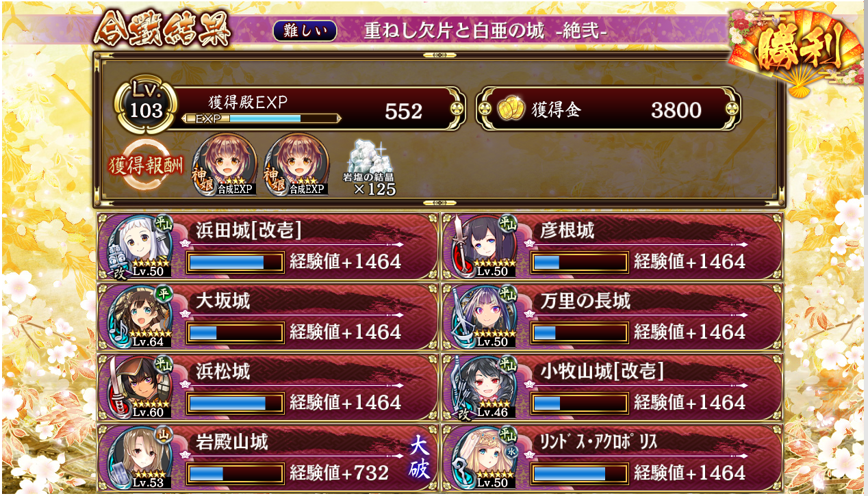
Task: Click the 合戦結果 title banner
Action: (x=162, y=29)
